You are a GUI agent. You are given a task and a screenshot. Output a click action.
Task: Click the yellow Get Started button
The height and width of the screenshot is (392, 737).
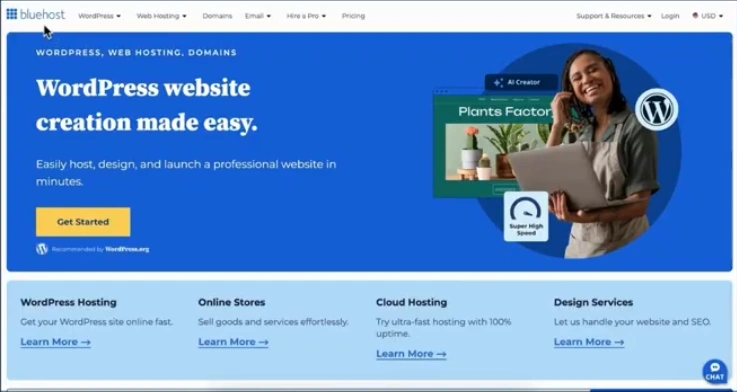[83, 222]
